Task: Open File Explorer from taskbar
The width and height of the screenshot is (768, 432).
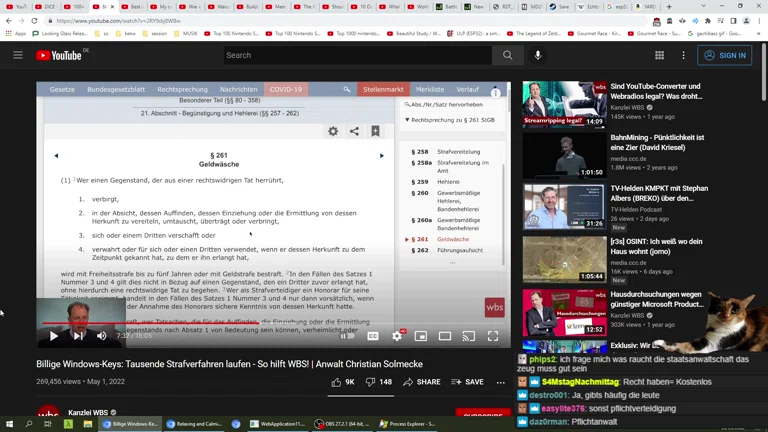Action: click(x=88, y=424)
